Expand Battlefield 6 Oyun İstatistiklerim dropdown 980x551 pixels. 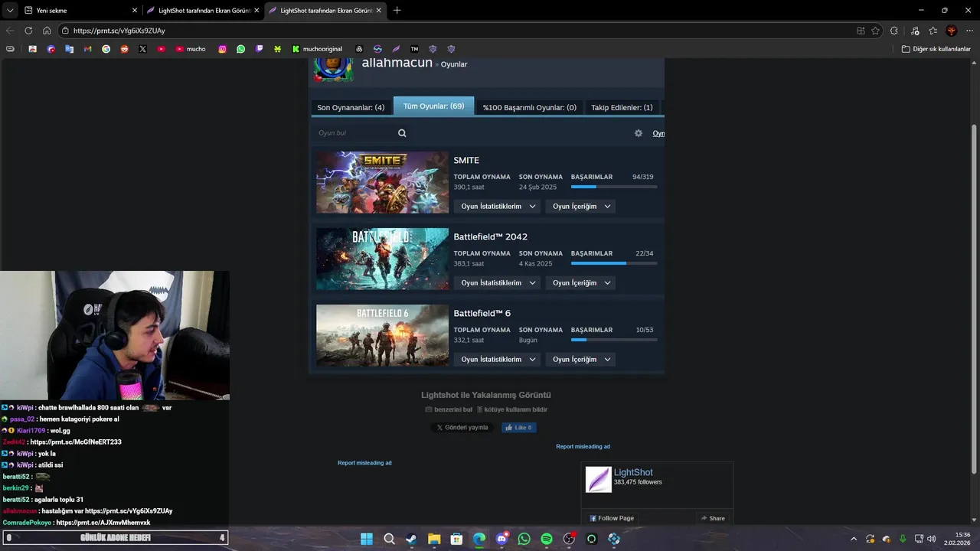pos(497,360)
